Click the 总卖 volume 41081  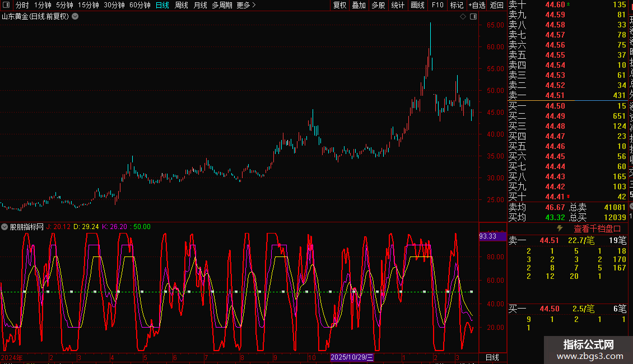click(x=615, y=207)
